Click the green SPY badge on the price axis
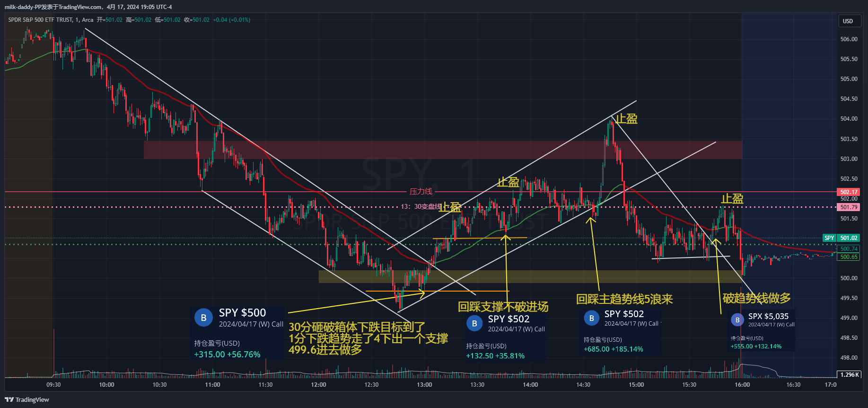 click(x=829, y=238)
